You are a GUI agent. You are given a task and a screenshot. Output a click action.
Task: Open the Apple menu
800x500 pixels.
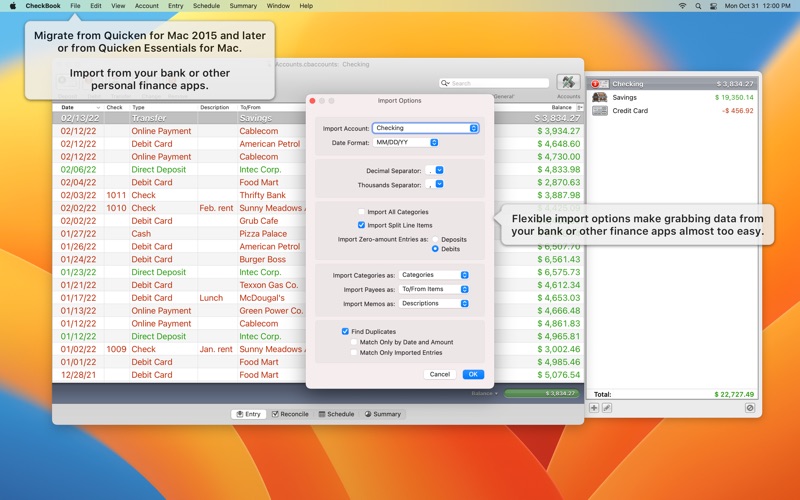click(x=13, y=6)
